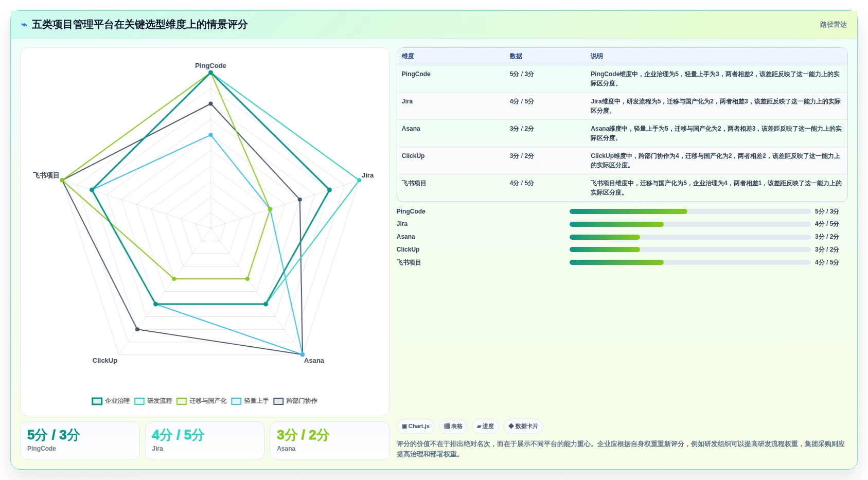Click the 3分 / 2分 value beside ClickUp bar
The height and width of the screenshot is (480, 868).
(827, 250)
